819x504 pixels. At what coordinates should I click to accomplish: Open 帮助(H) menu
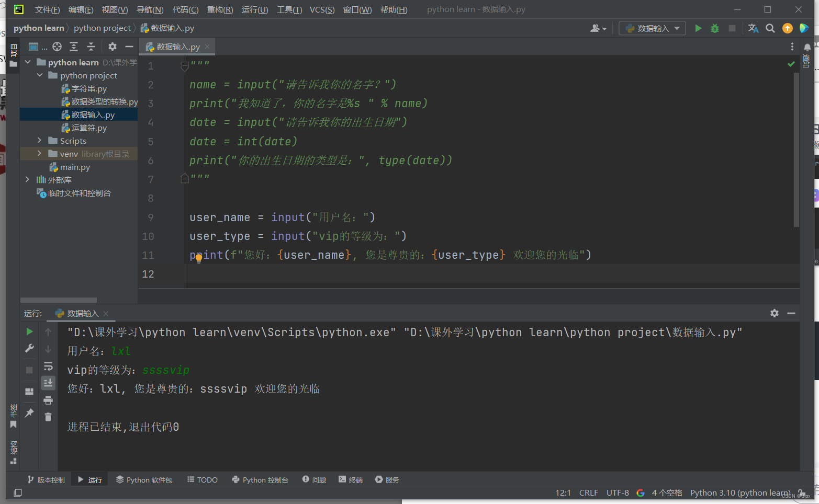click(394, 9)
